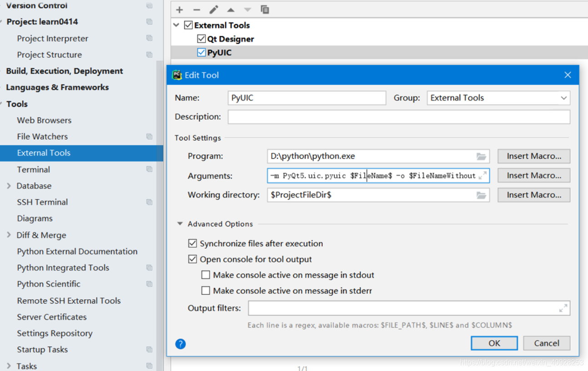The height and width of the screenshot is (371, 588).
Task: Open the Group dropdown External Tools
Action: 498,98
